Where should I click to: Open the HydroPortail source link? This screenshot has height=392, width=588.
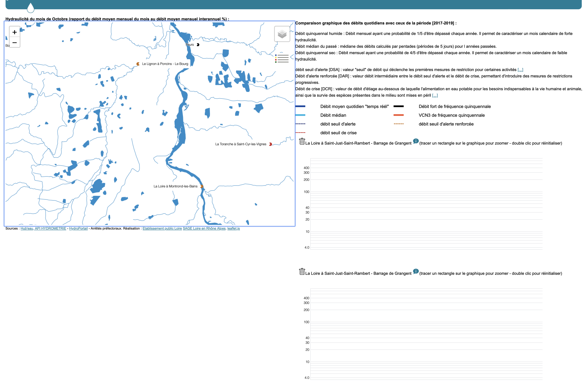point(78,229)
